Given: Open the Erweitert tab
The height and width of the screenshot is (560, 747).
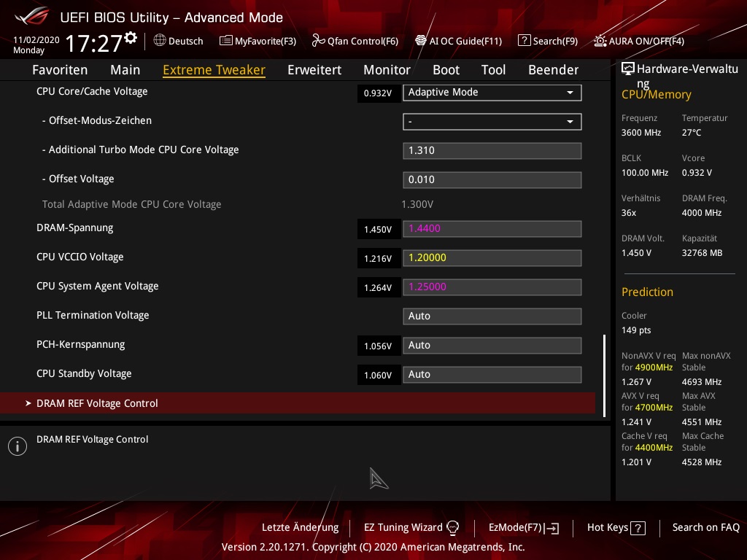Looking at the screenshot, I should tap(314, 70).
